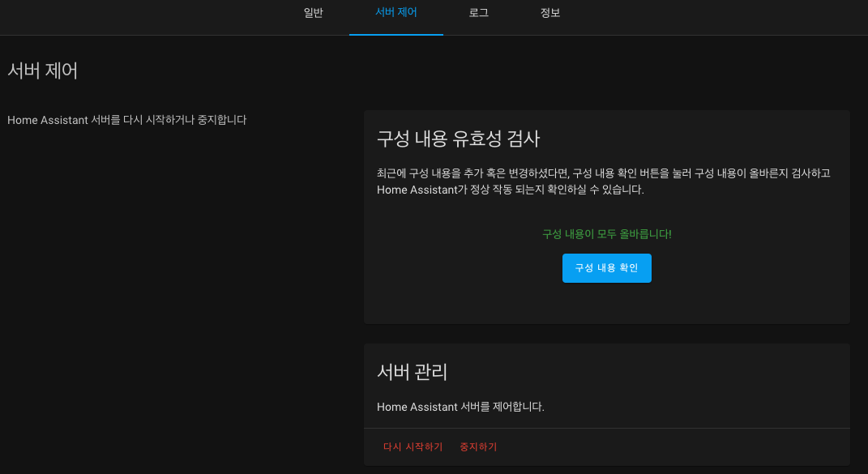Restart server with 다시 시작하기
The image size is (868, 474).
coord(413,447)
